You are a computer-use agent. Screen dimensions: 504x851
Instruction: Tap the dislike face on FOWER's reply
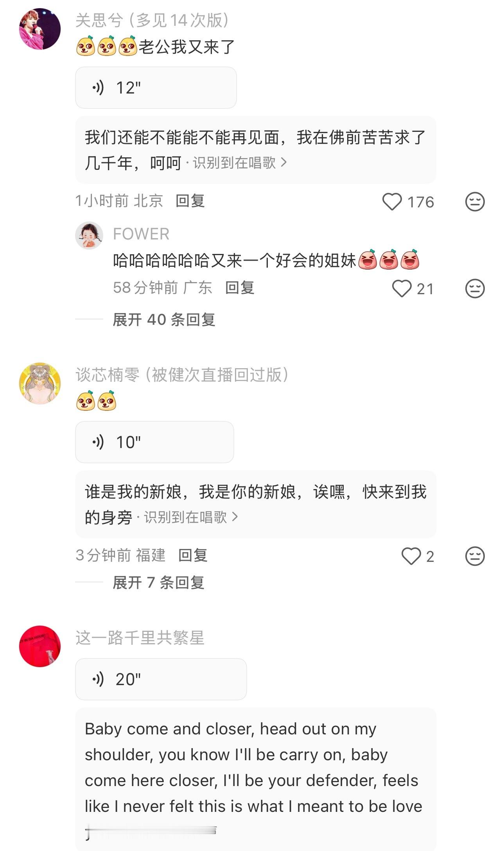[x=475, y=289]
